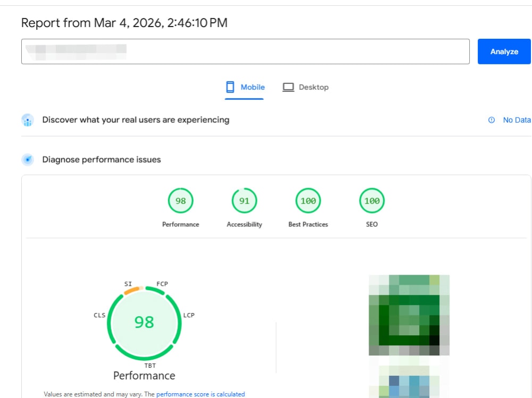Switch to the Desktop tab
Viewport: 532px width, 398px height.
pyautogui.click(x=305, y=87)
